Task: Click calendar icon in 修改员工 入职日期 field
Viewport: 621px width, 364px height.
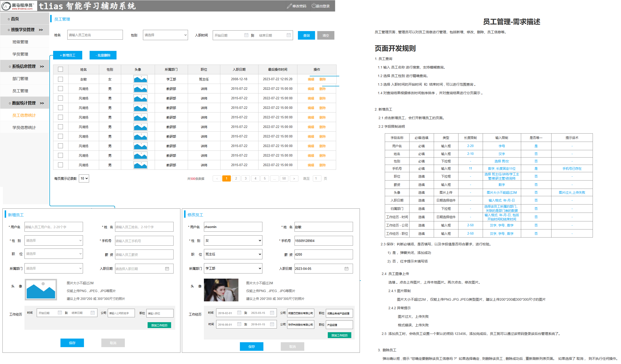Action: pos(346,269)
